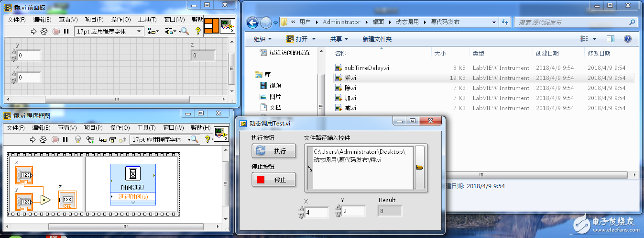644x238 pixels.
Task: Click the 停止 button in 动态调用Test.vi
Action: pyautogui.click(x=274, y=180)
